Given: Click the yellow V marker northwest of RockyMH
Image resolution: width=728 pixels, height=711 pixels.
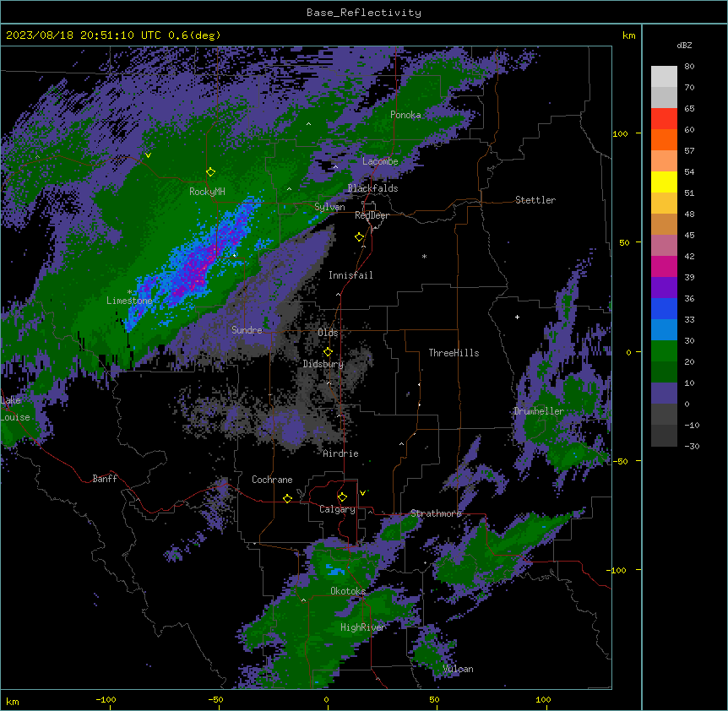Looking at the screenshot, I should (x=148, y=155).
